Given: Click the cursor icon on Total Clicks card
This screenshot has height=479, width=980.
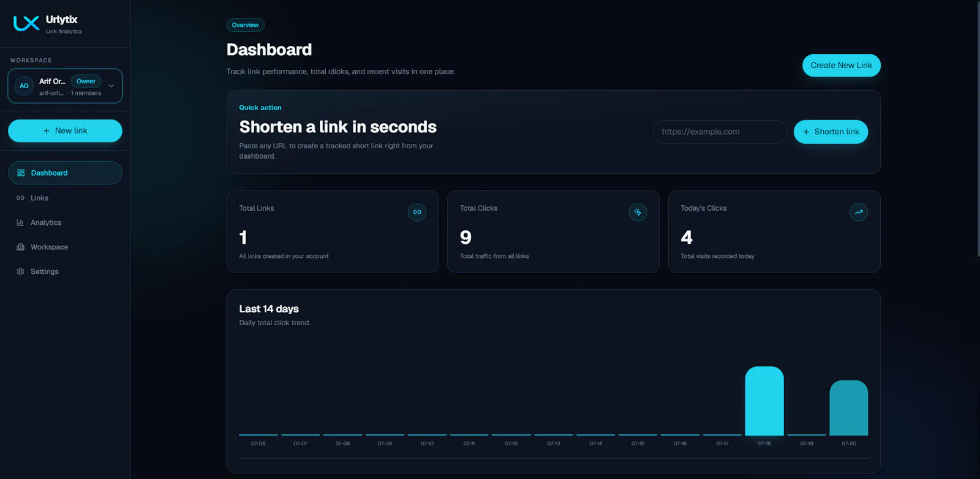Looking at the screenshot, I should (x=638, y=212).
